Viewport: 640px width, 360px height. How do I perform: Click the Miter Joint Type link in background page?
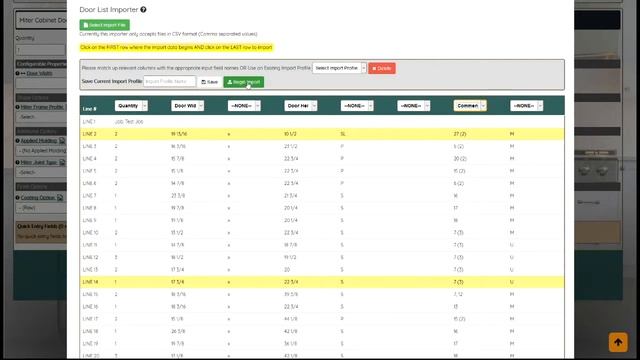click(x=39, y=162)
